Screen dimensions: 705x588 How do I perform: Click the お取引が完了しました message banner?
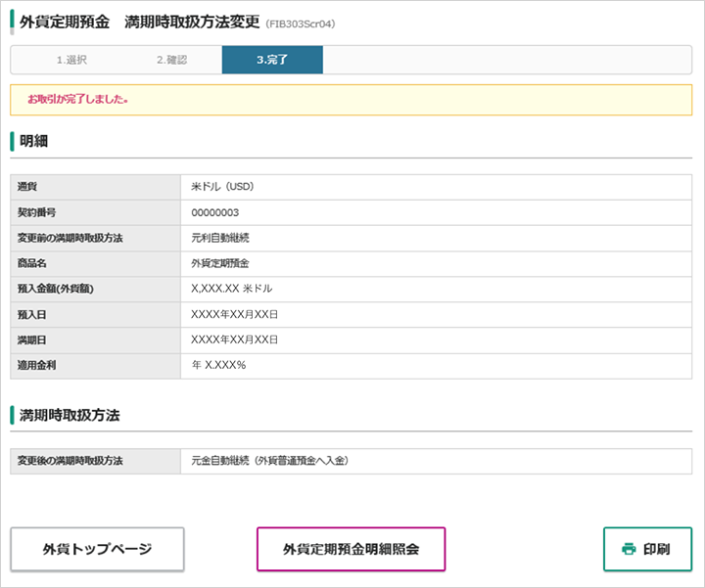(351, 100)
